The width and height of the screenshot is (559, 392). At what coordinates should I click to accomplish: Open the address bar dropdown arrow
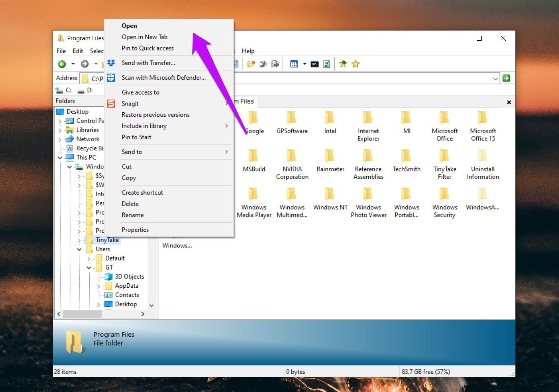(x=495, y=79)
